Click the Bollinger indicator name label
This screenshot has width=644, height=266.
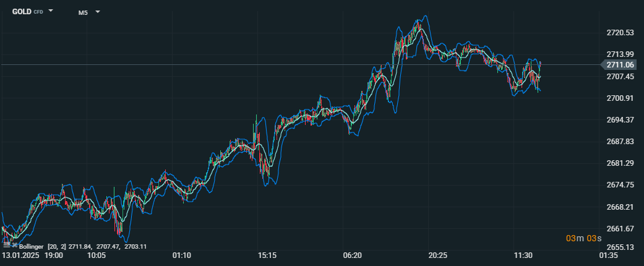(x=32, y=246)
